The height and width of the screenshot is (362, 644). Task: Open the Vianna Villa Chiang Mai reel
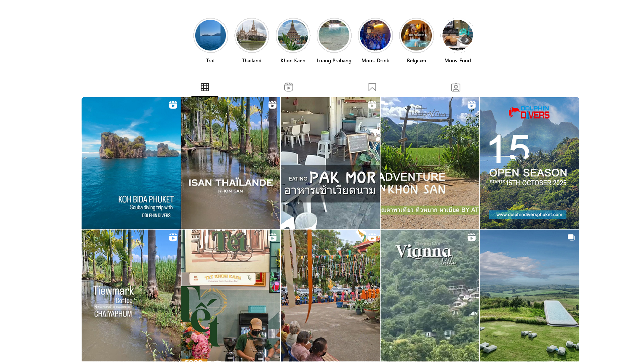coord(430,295)
